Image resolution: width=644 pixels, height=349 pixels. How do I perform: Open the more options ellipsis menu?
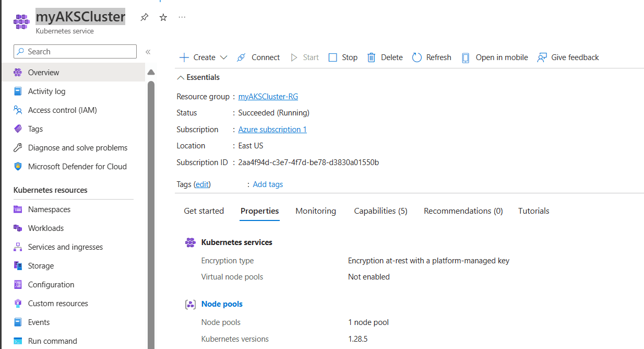[x=182, y=17]
